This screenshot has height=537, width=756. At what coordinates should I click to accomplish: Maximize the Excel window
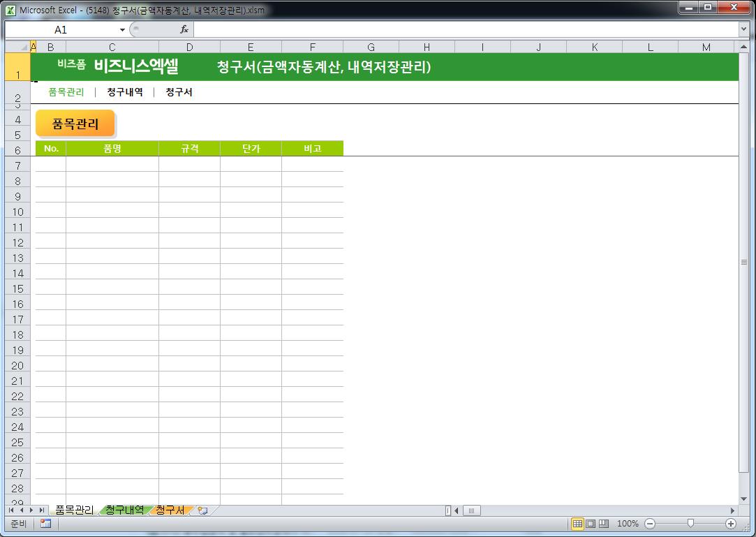pyautogui.click(x=708, y=7)
